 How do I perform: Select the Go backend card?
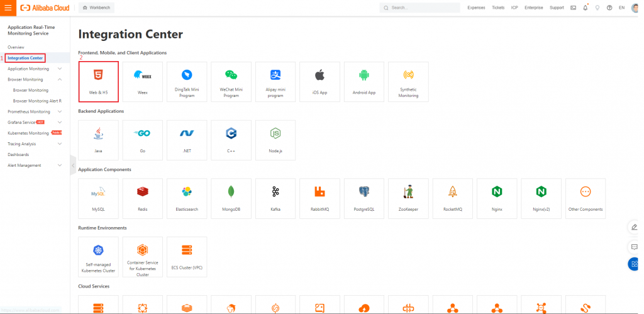143,140
